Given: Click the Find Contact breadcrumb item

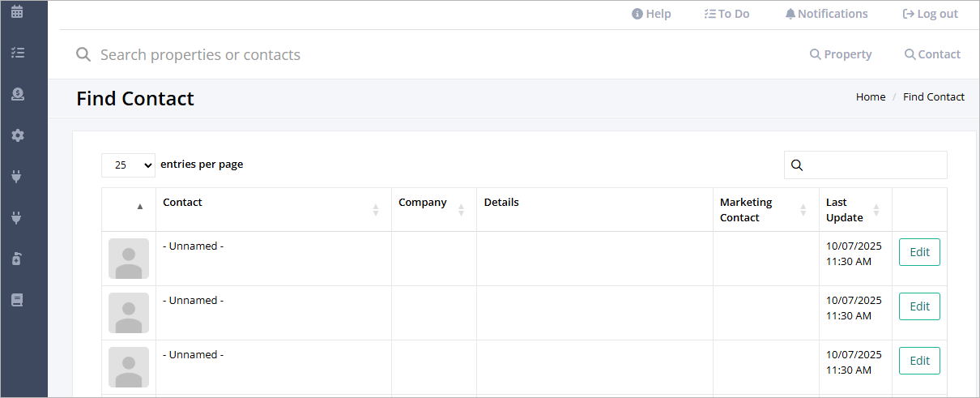Looking at the screenshot, I should [934, 96].
